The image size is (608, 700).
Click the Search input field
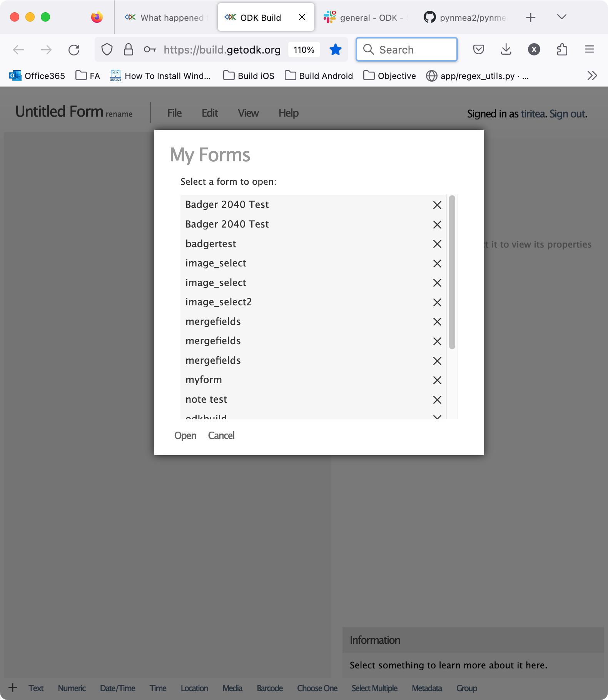pos(407,49)
